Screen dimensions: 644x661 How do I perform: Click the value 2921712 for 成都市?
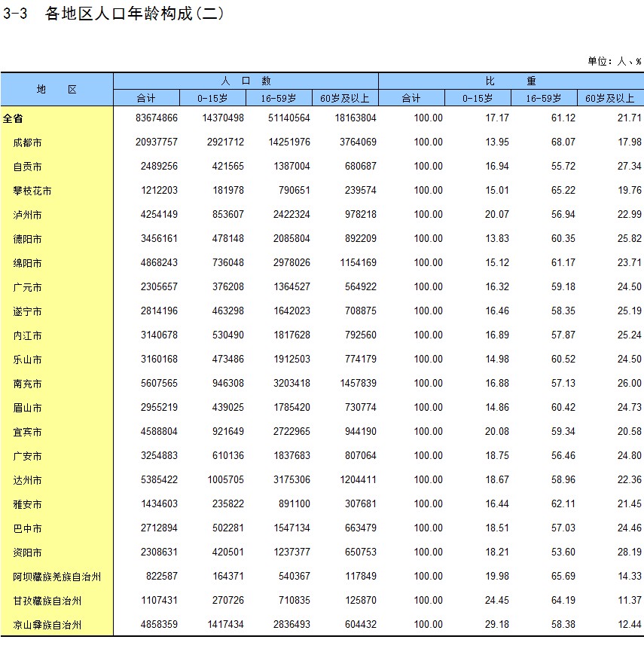(225, 142)
